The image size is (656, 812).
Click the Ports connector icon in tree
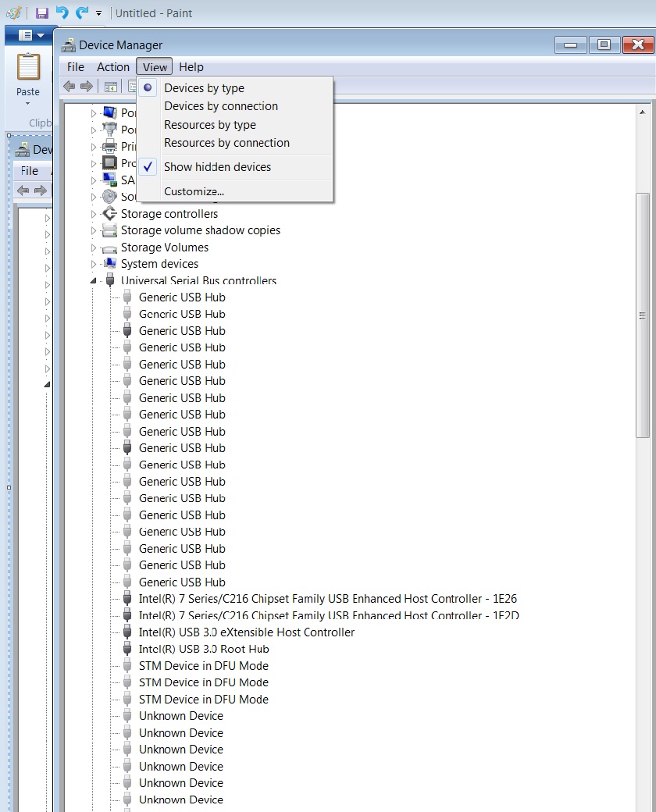[x=110, y=129]
